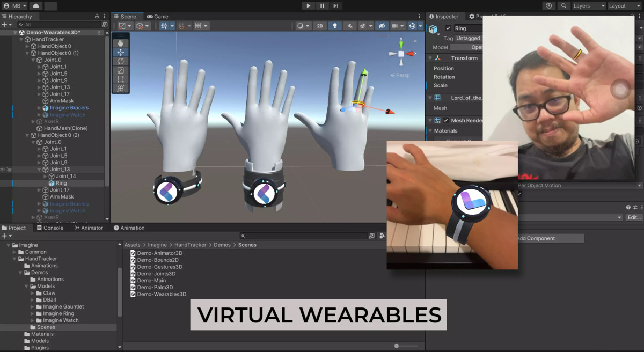Open the Console tab
644x352 pixels.
coord(50,228)
